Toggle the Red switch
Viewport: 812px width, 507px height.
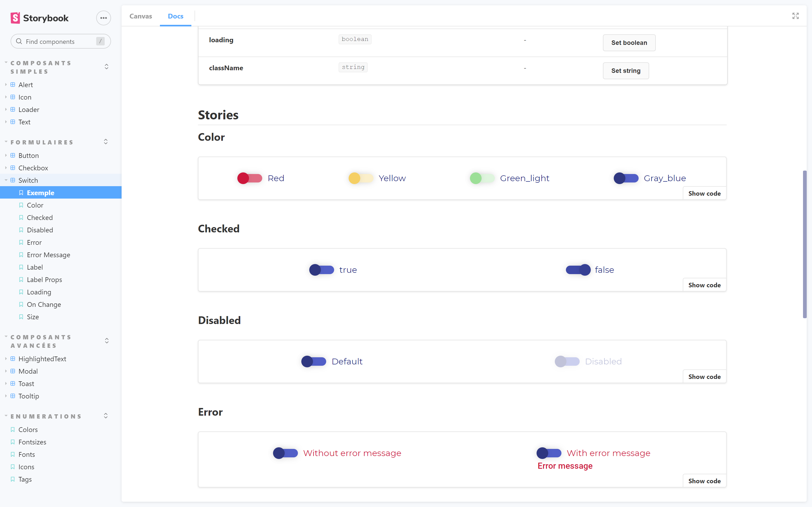(250, 179)
